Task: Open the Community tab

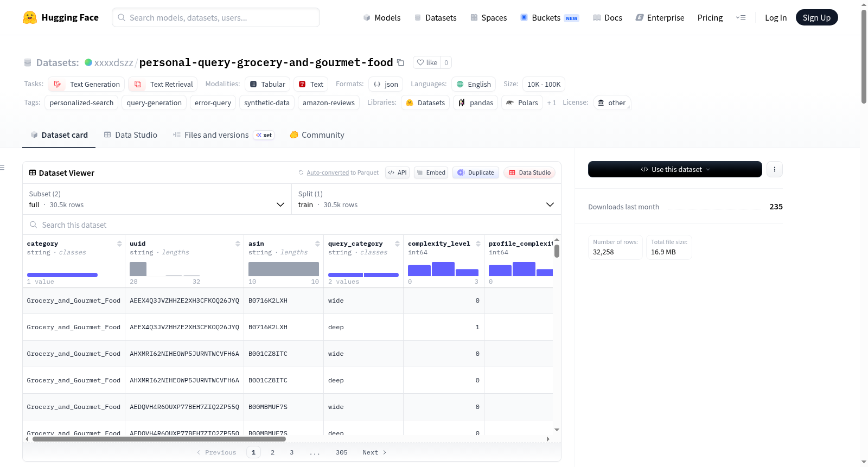Action: coord(317,135)
